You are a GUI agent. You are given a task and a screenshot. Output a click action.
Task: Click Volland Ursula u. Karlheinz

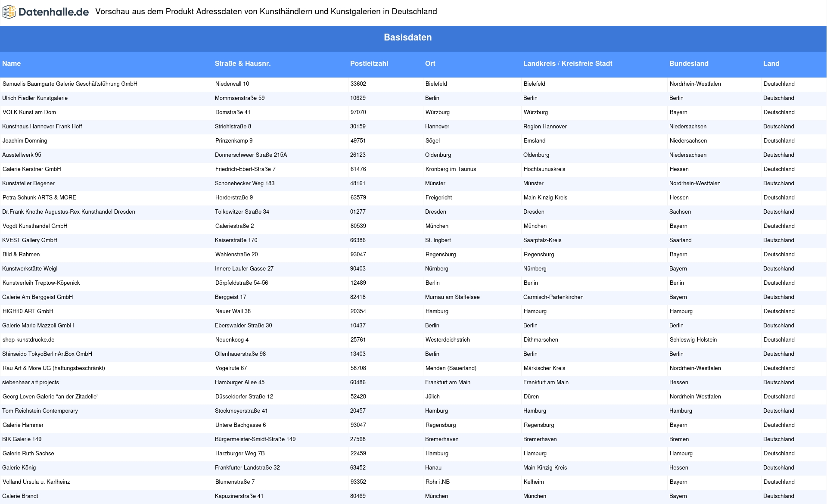36,482
